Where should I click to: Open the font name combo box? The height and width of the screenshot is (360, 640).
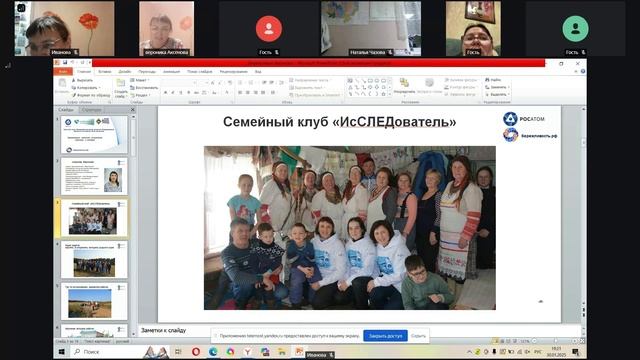coord(179,83)
